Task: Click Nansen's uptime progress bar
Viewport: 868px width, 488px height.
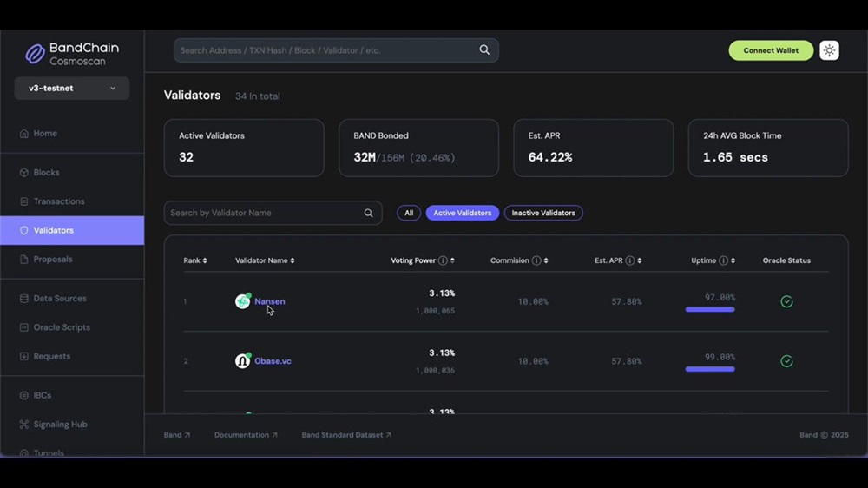Action: [710, 309]
